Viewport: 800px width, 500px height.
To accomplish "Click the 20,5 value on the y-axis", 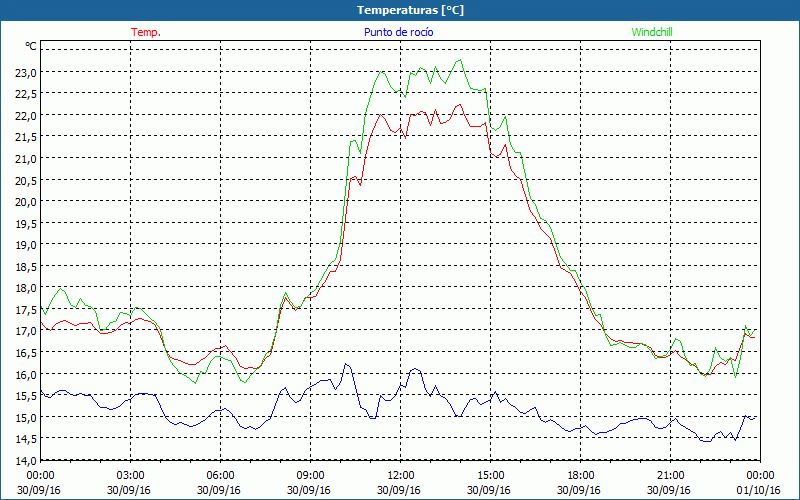I will point(26,180).
